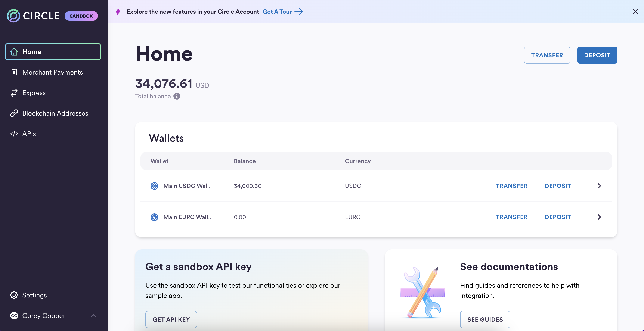Expand Main EURC Wallet row chevron

(599, 217)
